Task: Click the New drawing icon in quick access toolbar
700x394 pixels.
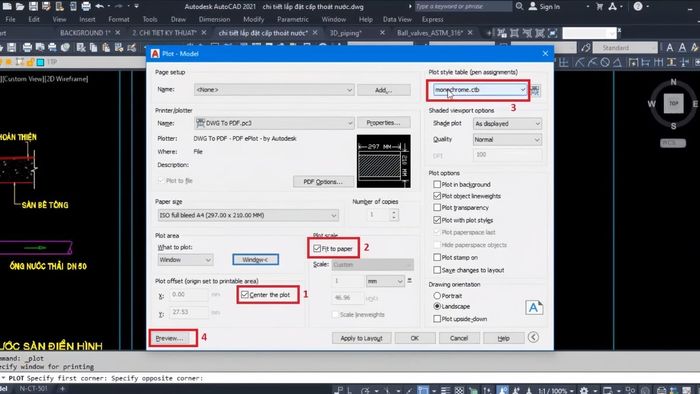Action: pyautogui.click(x=7, y=6)
